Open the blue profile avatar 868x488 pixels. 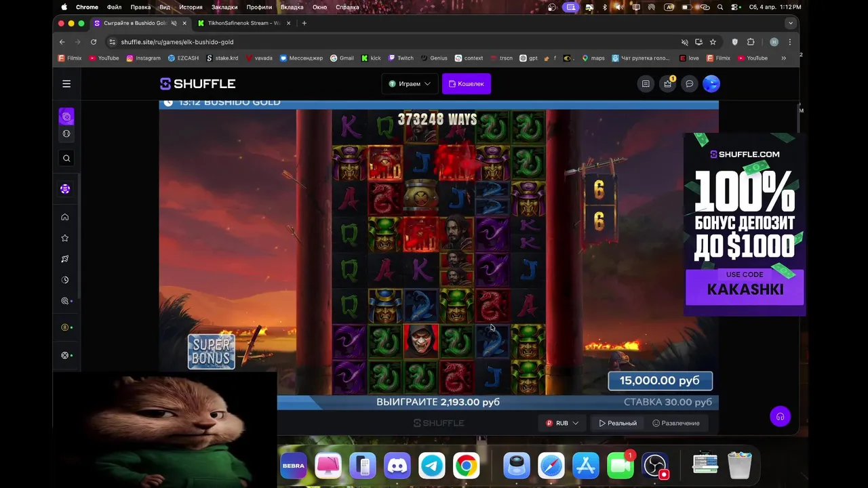click(x=711, y=84)
